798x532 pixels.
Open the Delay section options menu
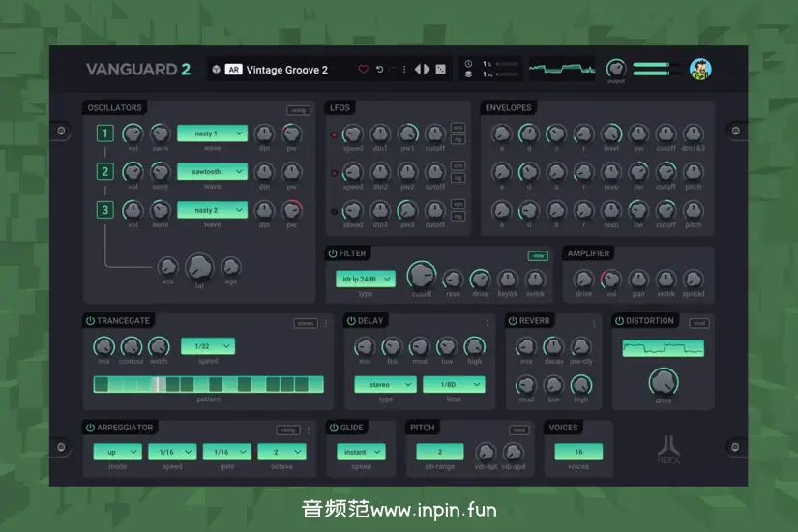coord(488,322)
